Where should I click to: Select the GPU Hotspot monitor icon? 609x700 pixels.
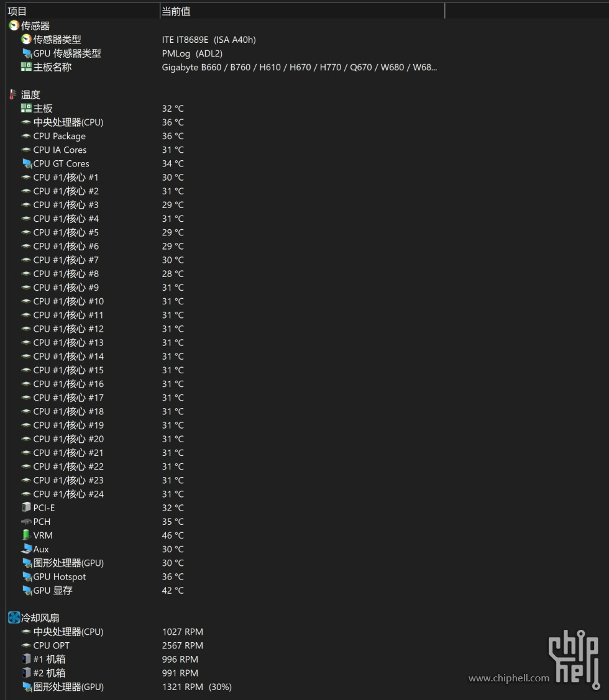tap(27, 577)
